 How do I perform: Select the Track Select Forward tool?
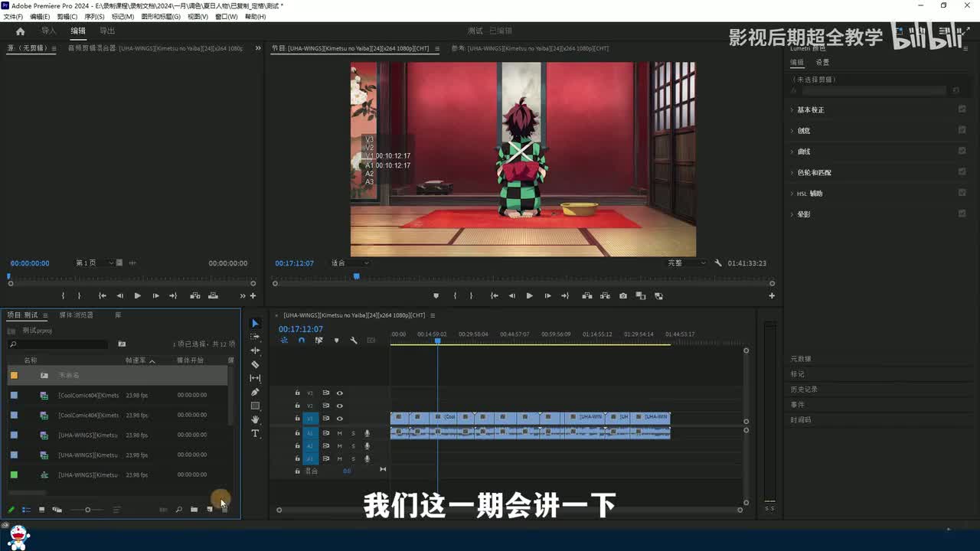click(x=256, y=337)
